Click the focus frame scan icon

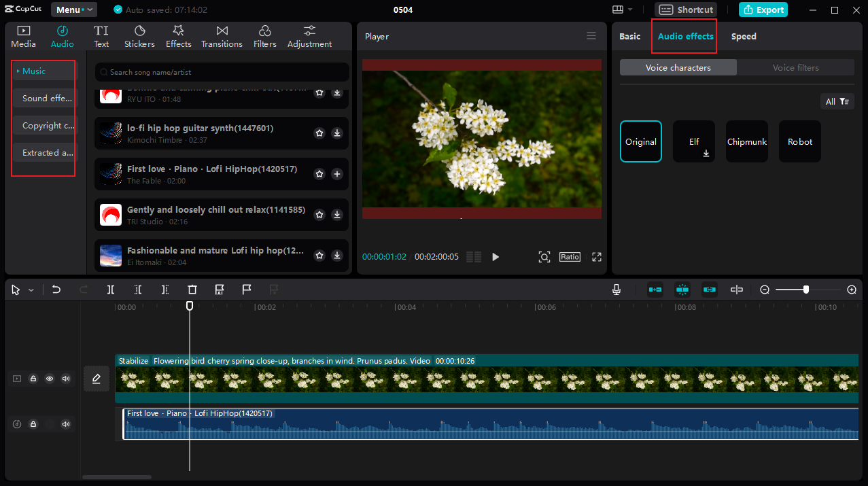544,257
